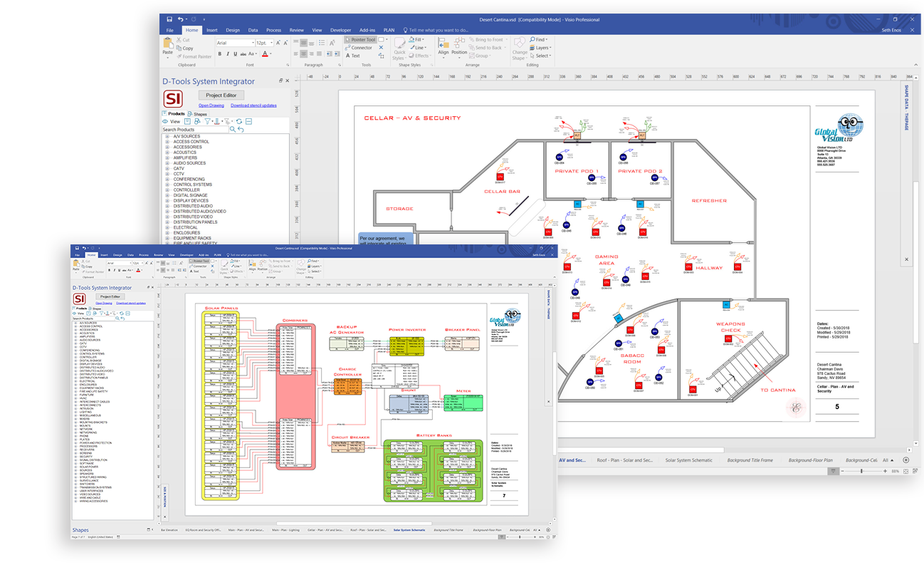This screenshot has height=565, width=924.
Task: Click Open Drawing link in back window
Action: (211, 105)
